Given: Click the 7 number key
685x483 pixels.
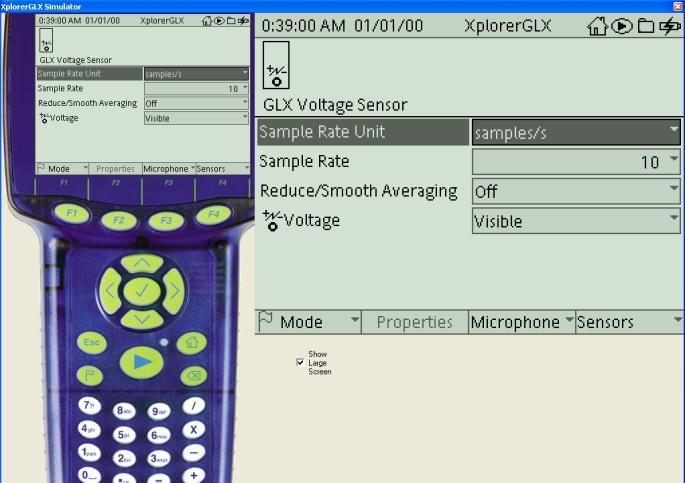Looking at the screenshot, I should click(89, 406).
